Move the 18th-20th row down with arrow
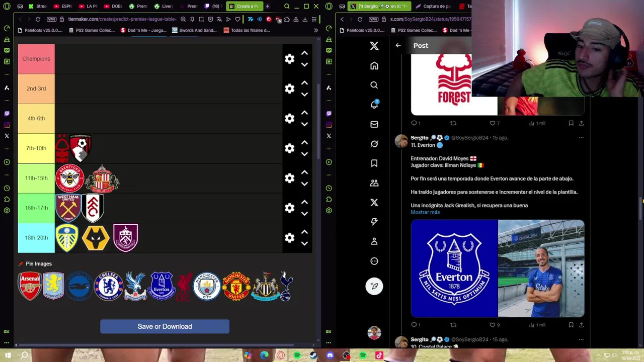The height and width of the screenshot is (362, 644). tap(304, 243)
